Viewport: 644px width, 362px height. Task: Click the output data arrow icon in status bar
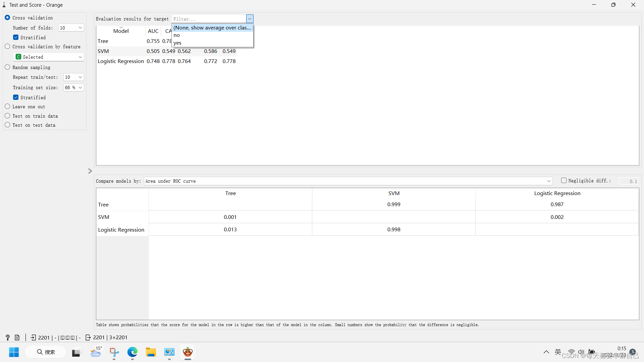tap(88, 338)
